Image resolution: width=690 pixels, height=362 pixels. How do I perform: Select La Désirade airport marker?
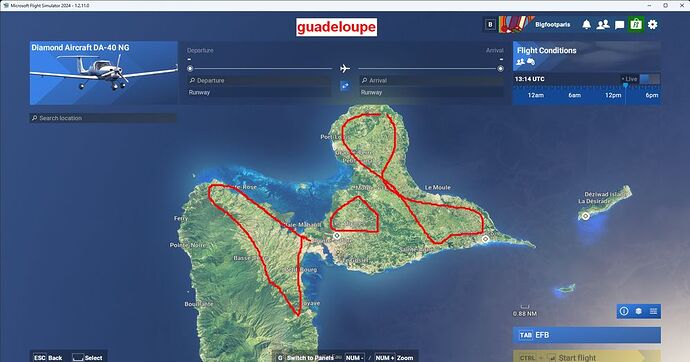point(586,216)
